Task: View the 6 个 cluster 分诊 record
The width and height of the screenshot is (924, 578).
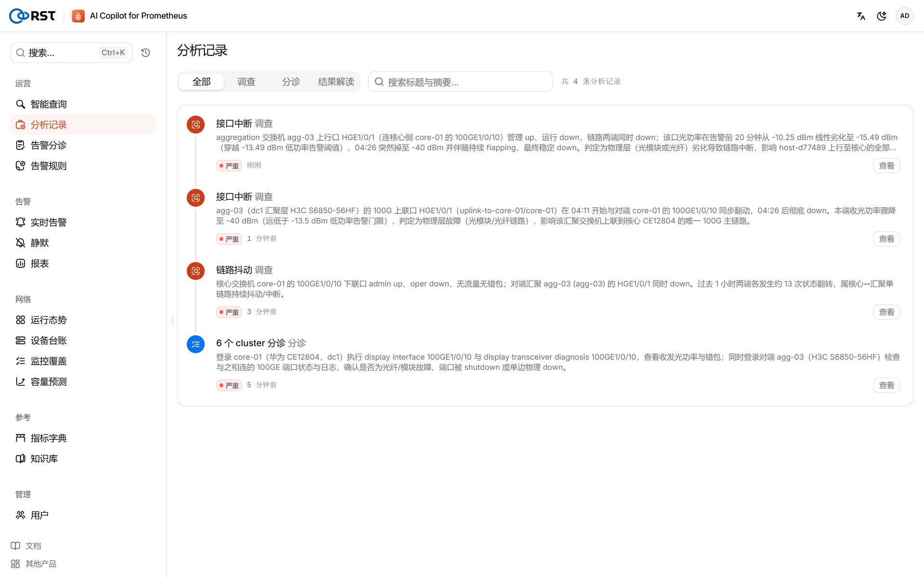Action: click(886, 385)
